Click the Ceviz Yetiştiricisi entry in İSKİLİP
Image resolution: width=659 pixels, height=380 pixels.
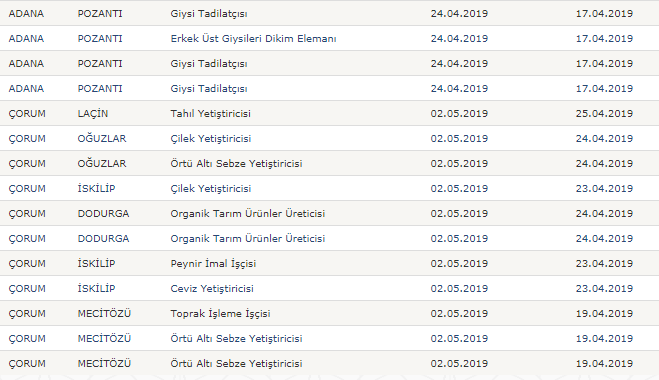click(212, 288)
